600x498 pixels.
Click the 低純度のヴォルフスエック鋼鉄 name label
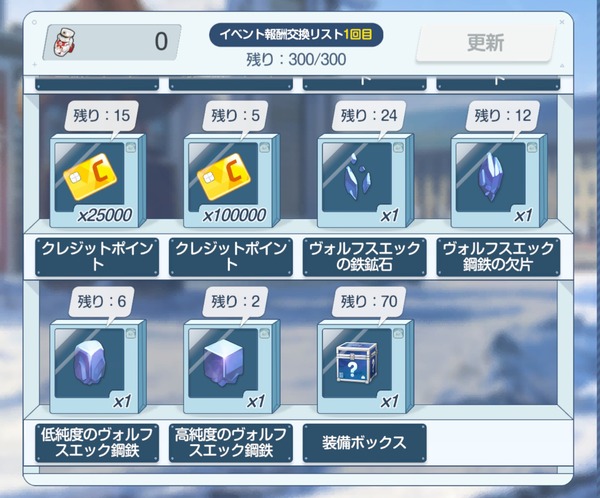[97, 443]
